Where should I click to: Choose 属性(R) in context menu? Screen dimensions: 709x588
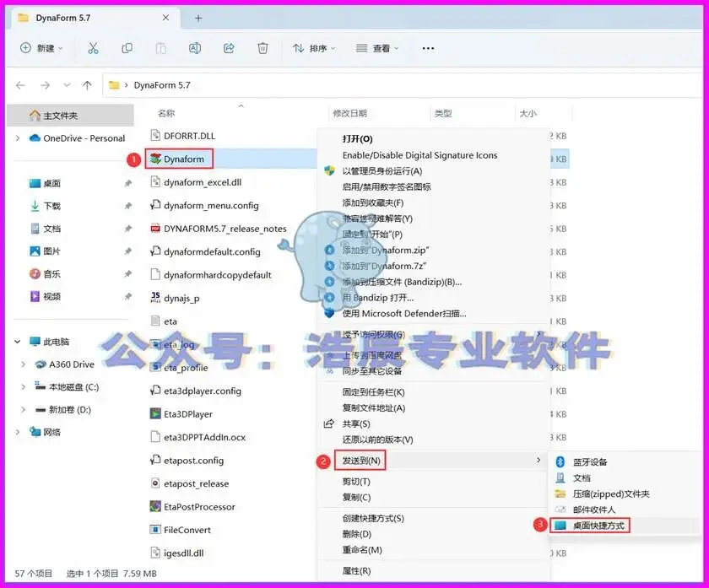tap(356, 571)
